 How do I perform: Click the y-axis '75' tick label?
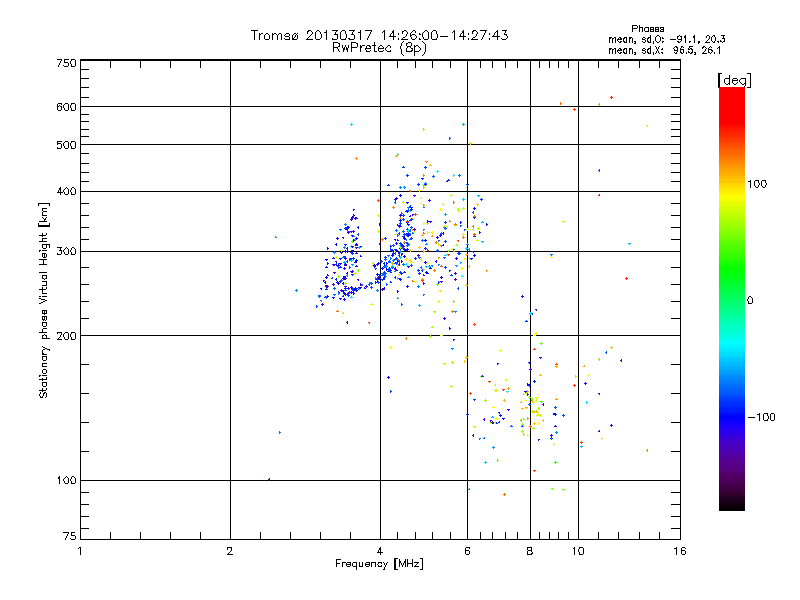pos(70,536)
